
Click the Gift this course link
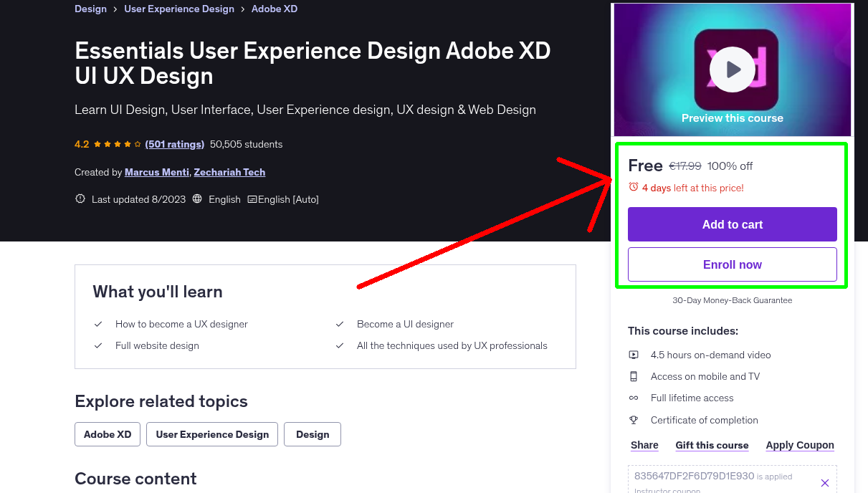coord(712,444)
